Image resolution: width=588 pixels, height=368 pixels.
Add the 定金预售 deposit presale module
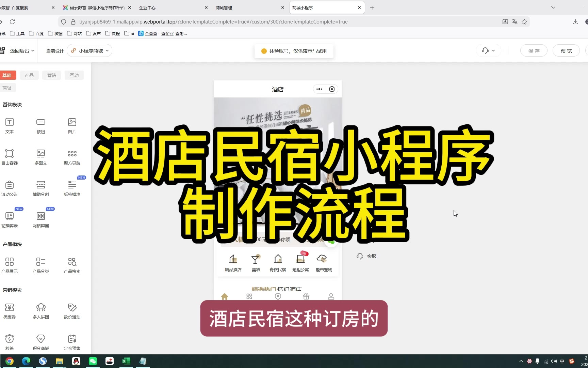pyautogui.click(x=72, y=342)
